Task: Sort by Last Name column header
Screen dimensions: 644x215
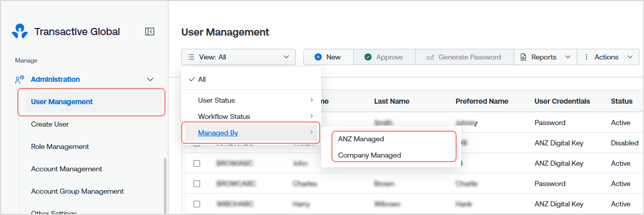Action: (391, 101)
